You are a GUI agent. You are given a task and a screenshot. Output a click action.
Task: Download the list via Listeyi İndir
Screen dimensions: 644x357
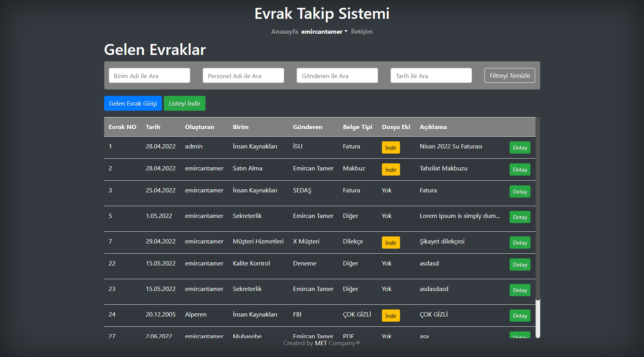184,103
